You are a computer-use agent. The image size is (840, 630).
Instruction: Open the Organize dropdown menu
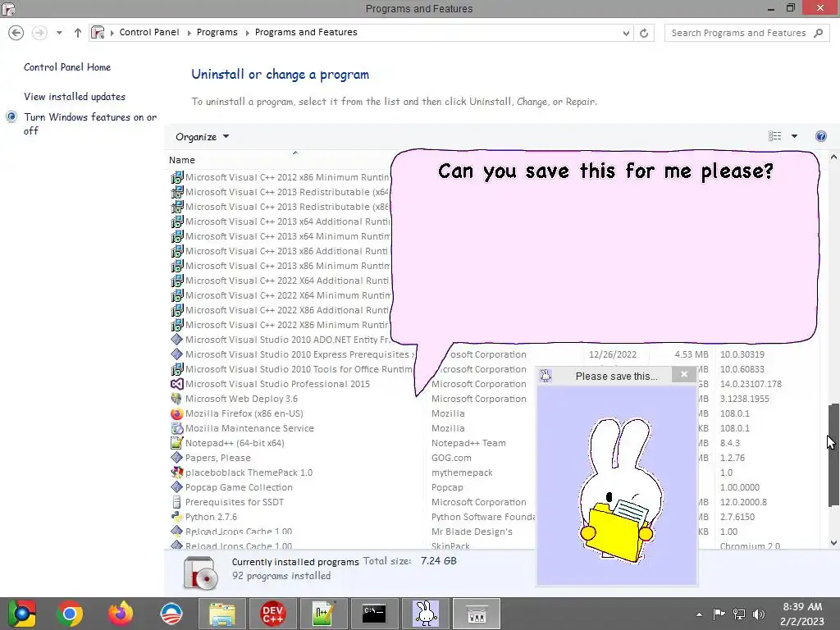coord(202,137)
